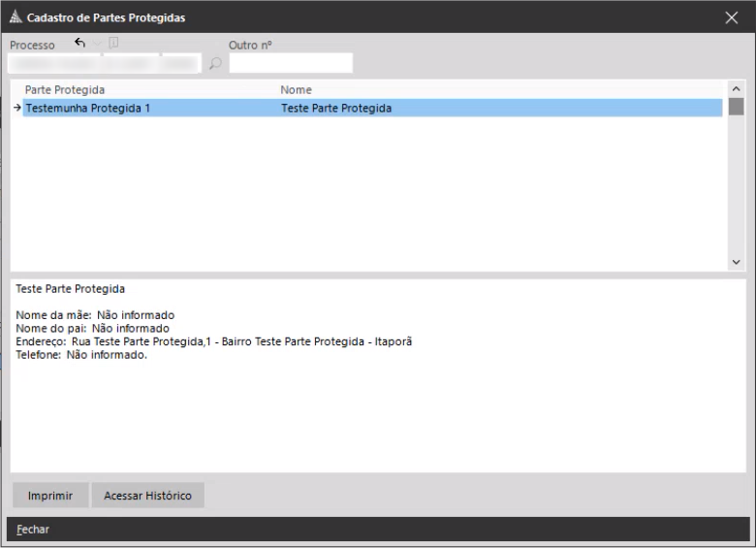
Task: Click the Teste Parte Protegida heading in details
Action: click(71, 288)
